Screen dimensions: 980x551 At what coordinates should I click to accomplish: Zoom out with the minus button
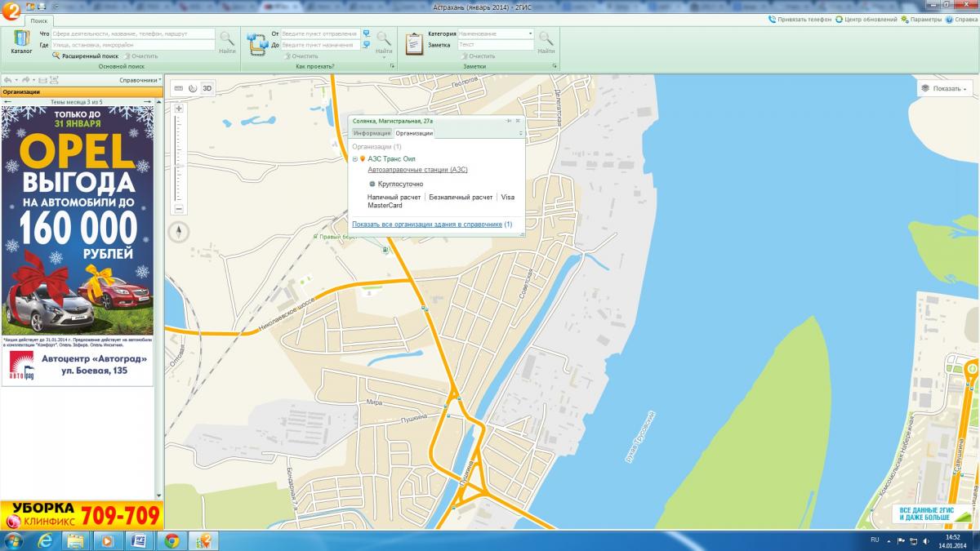click(179, 208)
